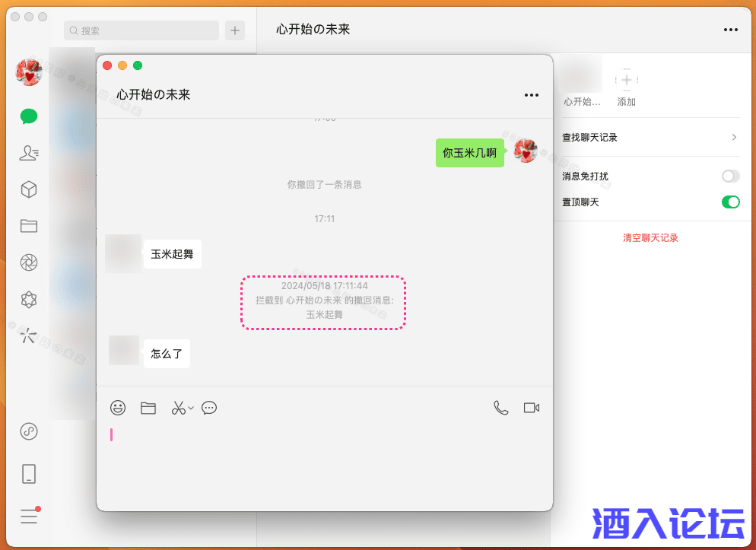The width and height of the screenshot is (756, 550).
Task: Open the hamburger settings menu at bottom-left
Action: pos(29,516)
